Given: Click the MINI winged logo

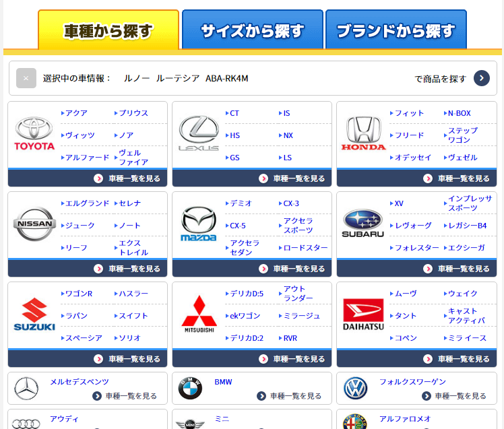Looking at the screenshot, I should coord(190,424).
